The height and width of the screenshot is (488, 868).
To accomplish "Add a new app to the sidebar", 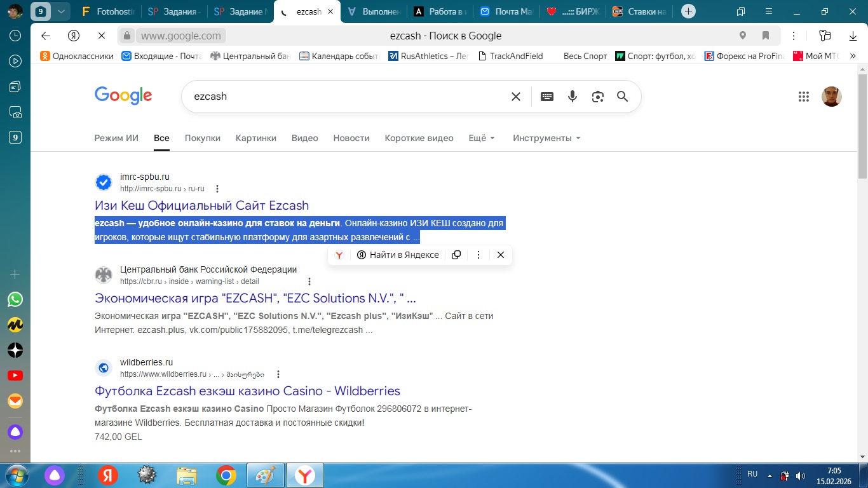I will [x=15, y=274].
